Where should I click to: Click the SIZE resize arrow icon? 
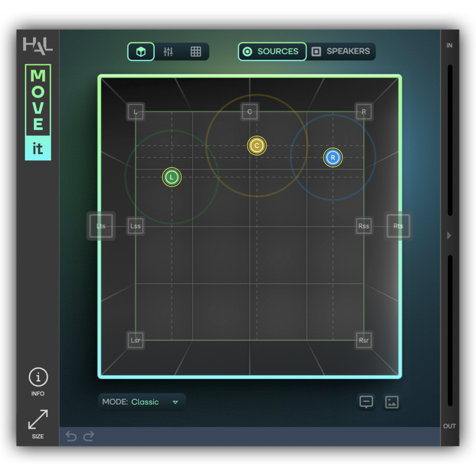pyautogui.click(x=38, y=420)
